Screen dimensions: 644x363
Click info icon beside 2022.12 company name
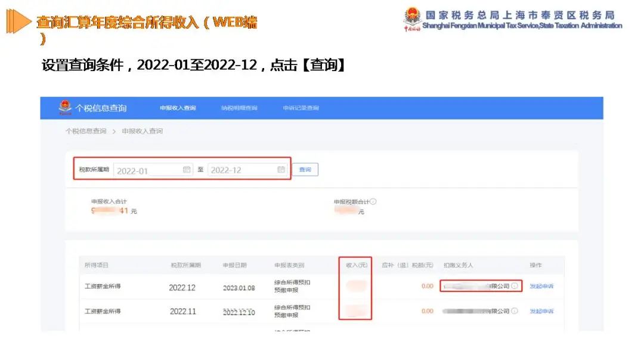point(515,286)
